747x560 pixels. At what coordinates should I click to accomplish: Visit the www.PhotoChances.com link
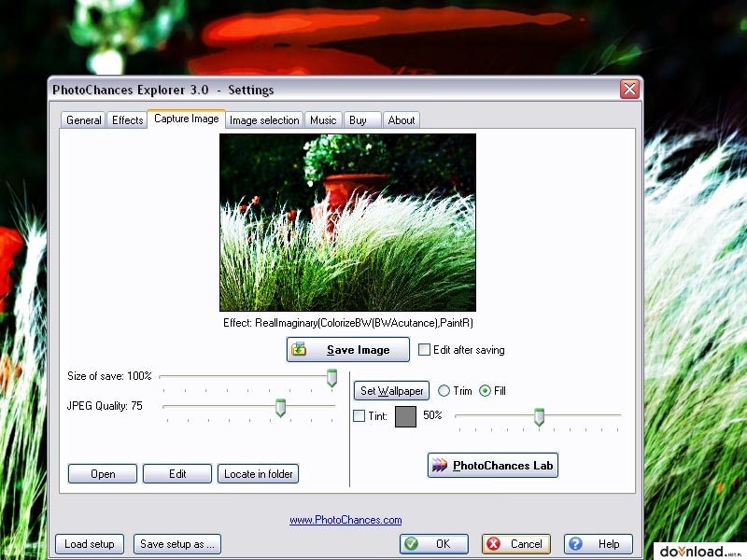345,520
